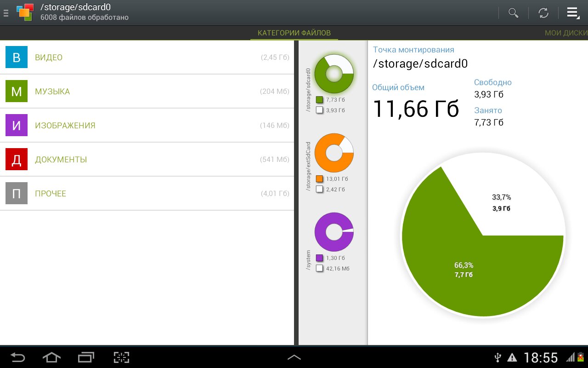Tap the red Д documents category icon
The image size is (588, 368).
tap(17, 160)
